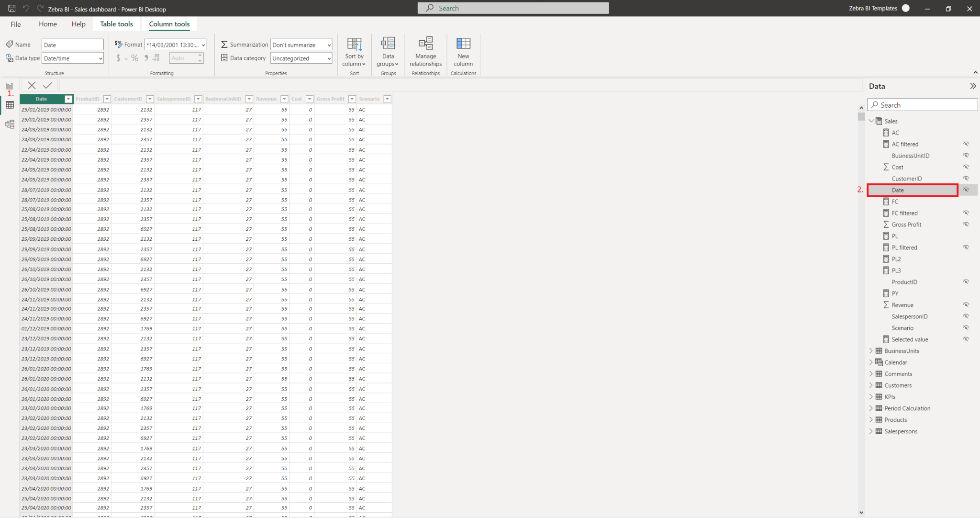Switch to Report view in left sidebar

pos(9,85)
